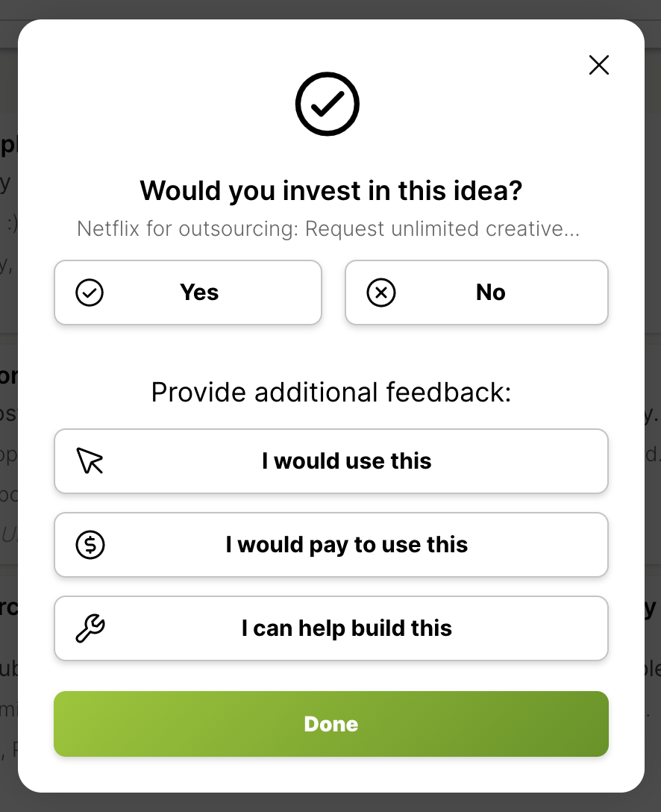Toggle the "I would use this" text

point(347,461)
